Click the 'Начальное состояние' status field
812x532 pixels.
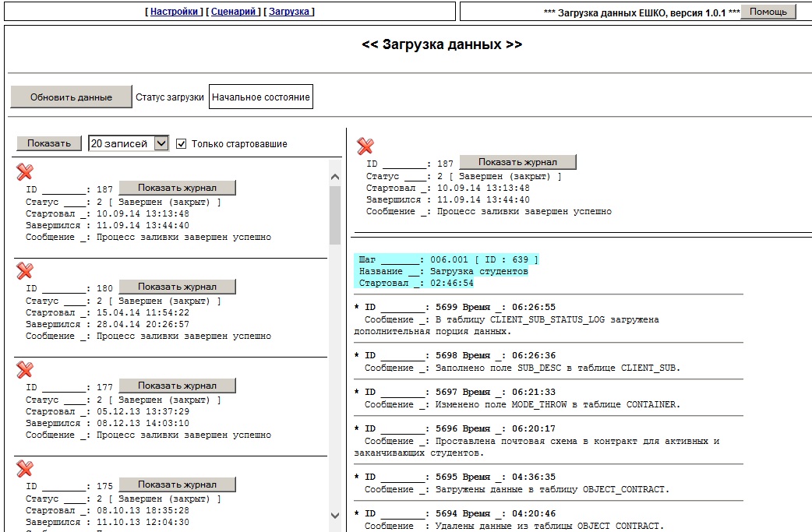261,97
